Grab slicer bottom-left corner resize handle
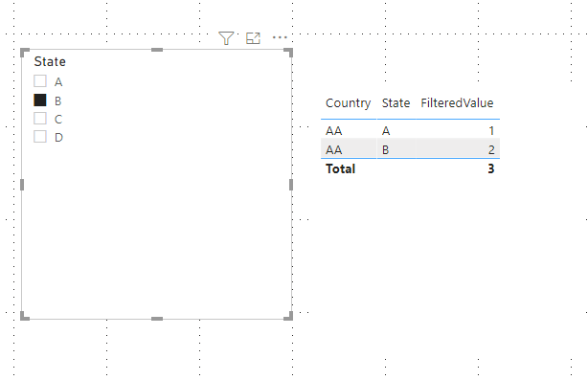The width and height of the screenshot is (588, 380). [x=24, y=316]
